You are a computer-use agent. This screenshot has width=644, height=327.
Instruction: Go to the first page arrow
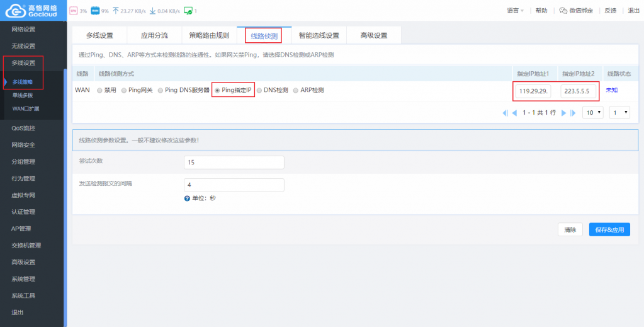pos(505,113)
